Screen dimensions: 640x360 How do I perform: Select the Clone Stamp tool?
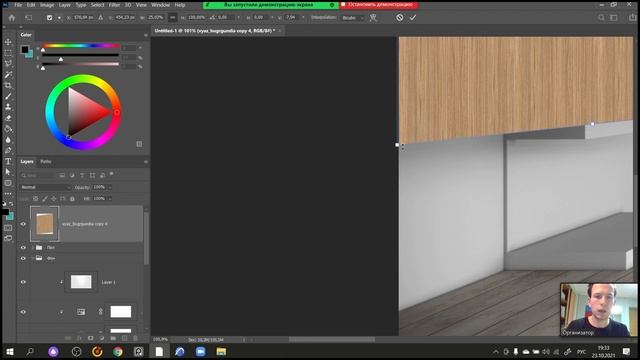pyautogui.click(x=8, y=107)
